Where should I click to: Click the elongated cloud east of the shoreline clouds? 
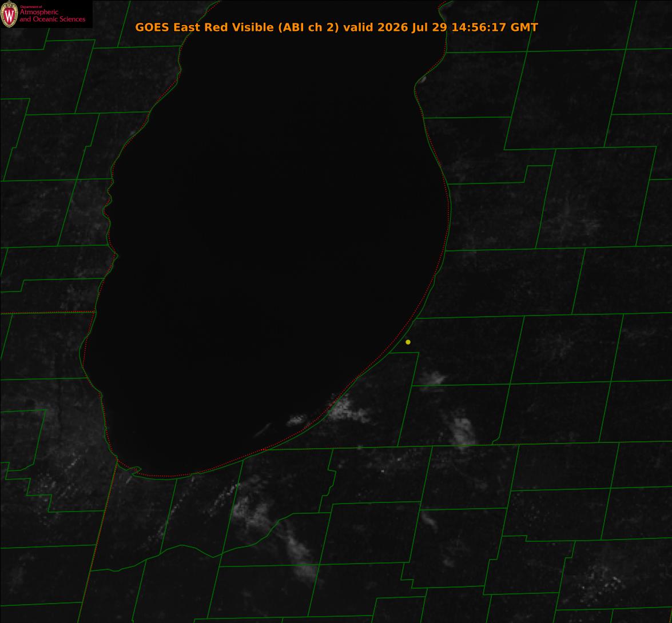pos(462,430)
